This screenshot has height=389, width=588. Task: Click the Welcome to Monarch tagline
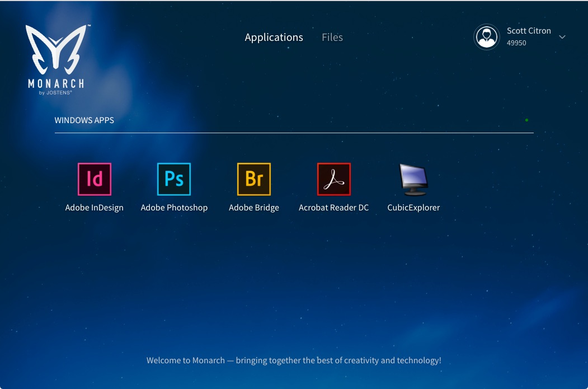(294, 360)
